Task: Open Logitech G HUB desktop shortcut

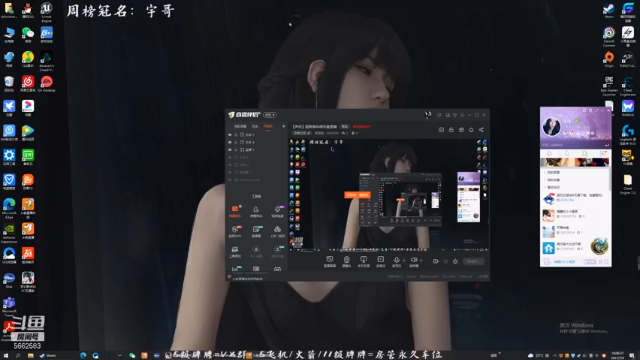Action: [628, 135]
